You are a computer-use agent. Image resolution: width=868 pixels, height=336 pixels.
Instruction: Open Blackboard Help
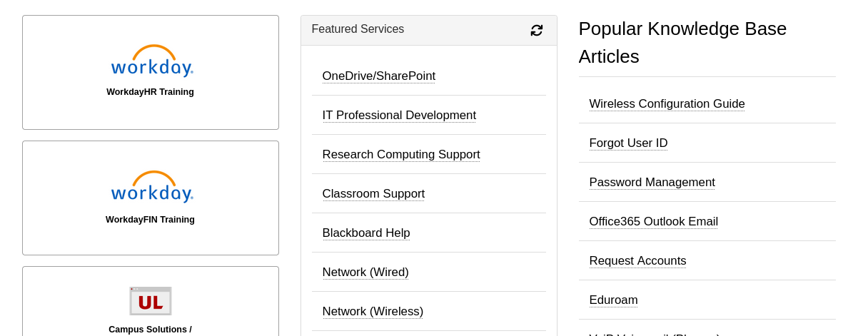click(x=366, y=233)
